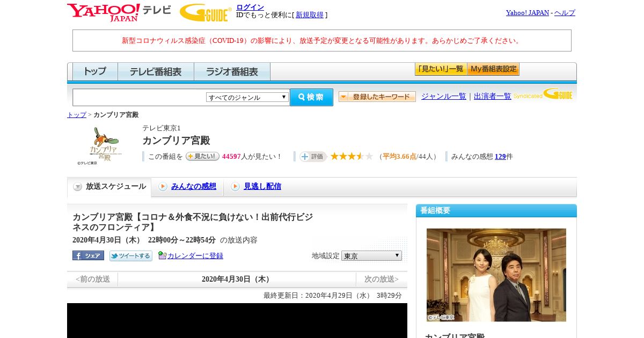
Task: Switch to 見逃し配信 tab
Action: [x=262, y=186]
